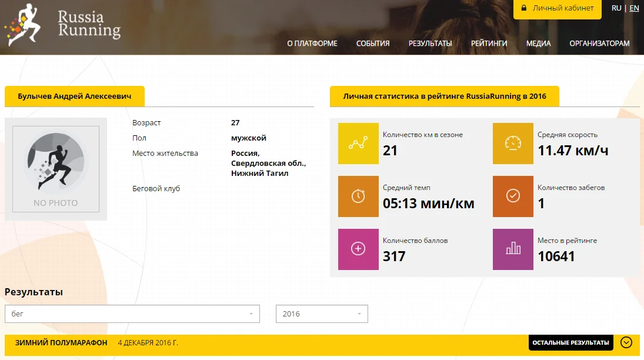Switch language to RU
The width and height of the screenshot is (644, 360).
(616, 8)
